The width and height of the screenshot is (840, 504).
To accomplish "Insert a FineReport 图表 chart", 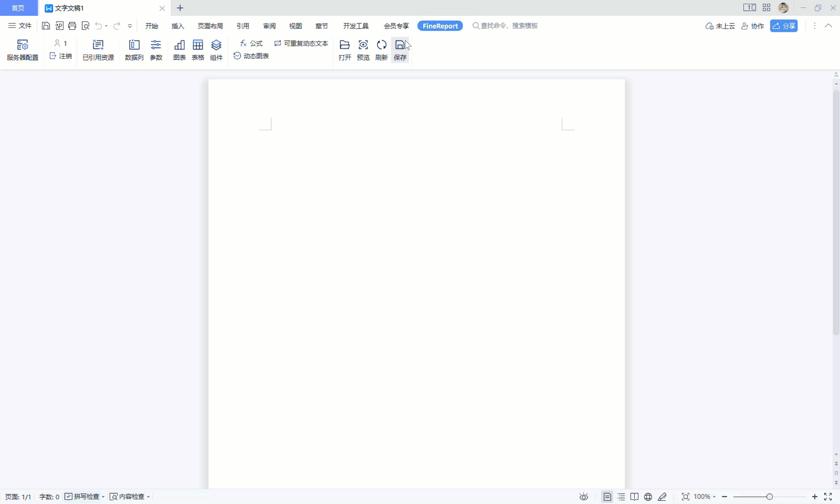I will (x=179, y=49).
